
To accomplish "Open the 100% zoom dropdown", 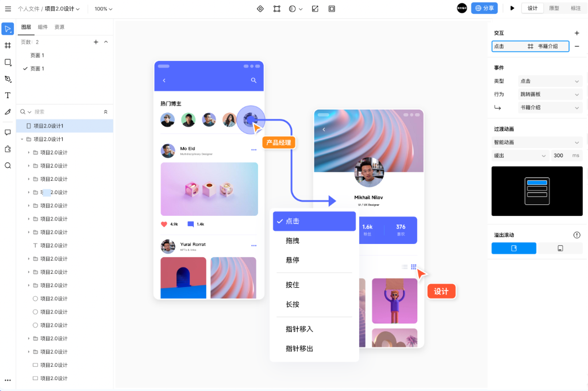I will [103, 9].
